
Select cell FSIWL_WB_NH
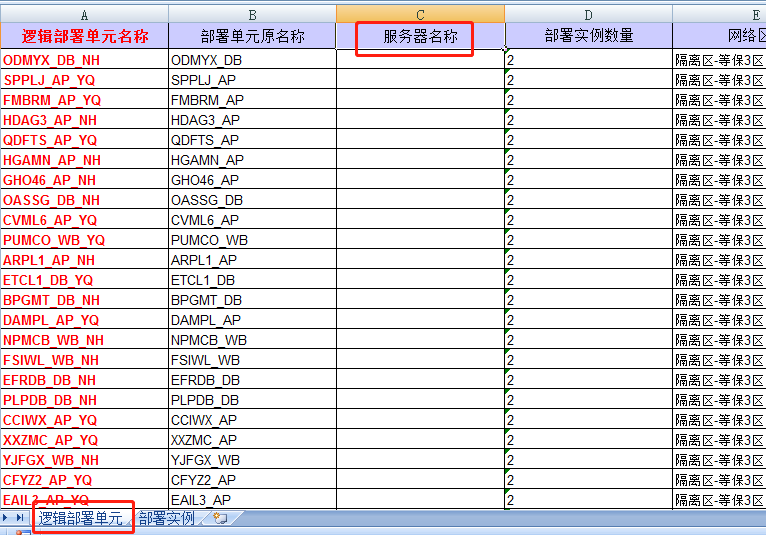tap(85, 360)
